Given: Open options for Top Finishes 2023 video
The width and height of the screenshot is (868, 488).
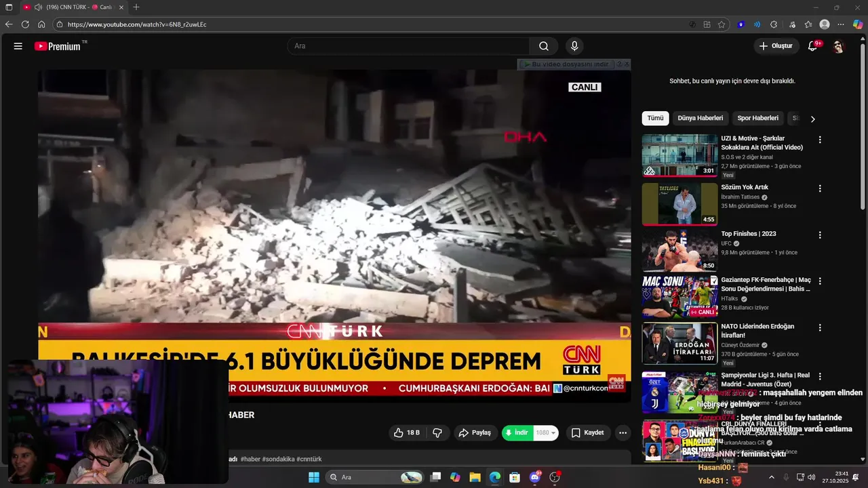Looking at the screenshot, I should pos(820,235).
